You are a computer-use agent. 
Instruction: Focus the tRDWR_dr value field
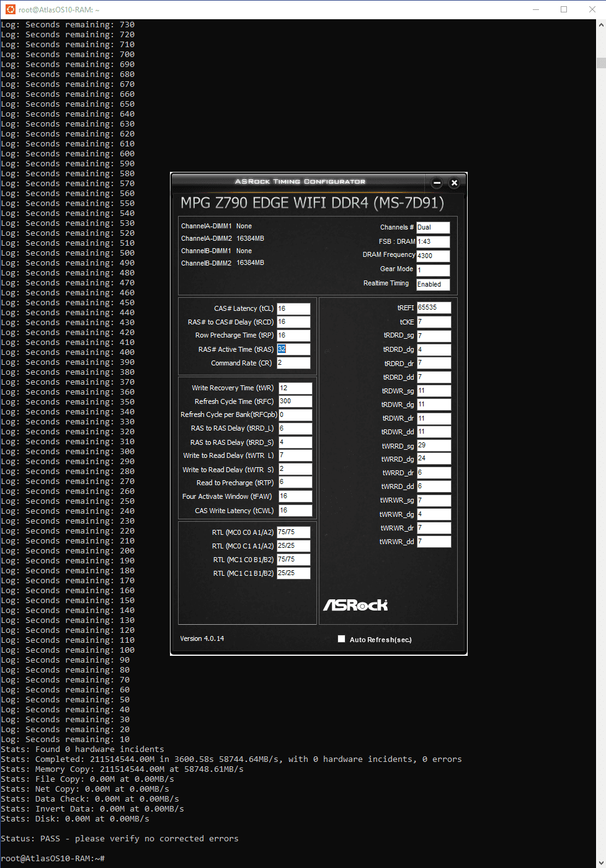(x=434, y=418)
